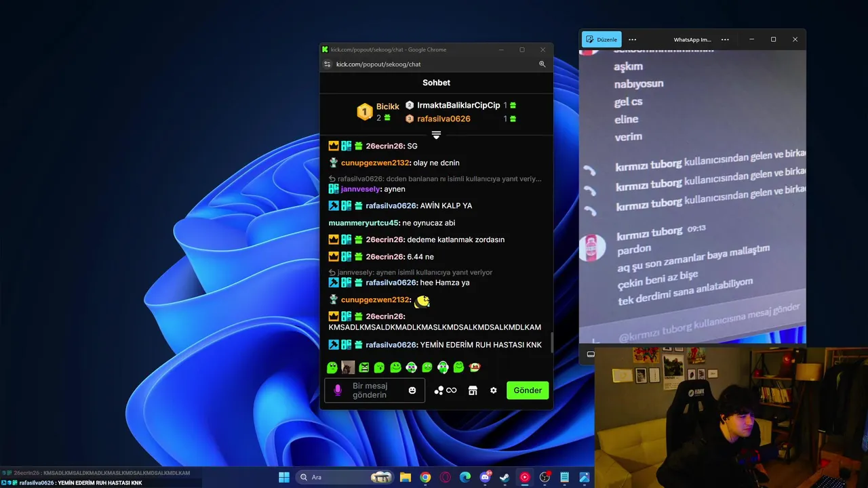Open OBS Studio from taskbar

point(545,477)
